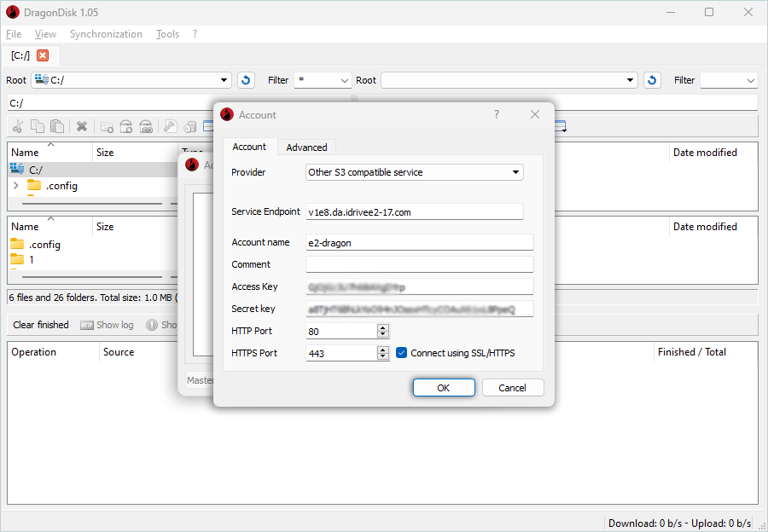Open the ? help menu in the menu bar
This screenshot has width=768, height=532.
[195, 34]
